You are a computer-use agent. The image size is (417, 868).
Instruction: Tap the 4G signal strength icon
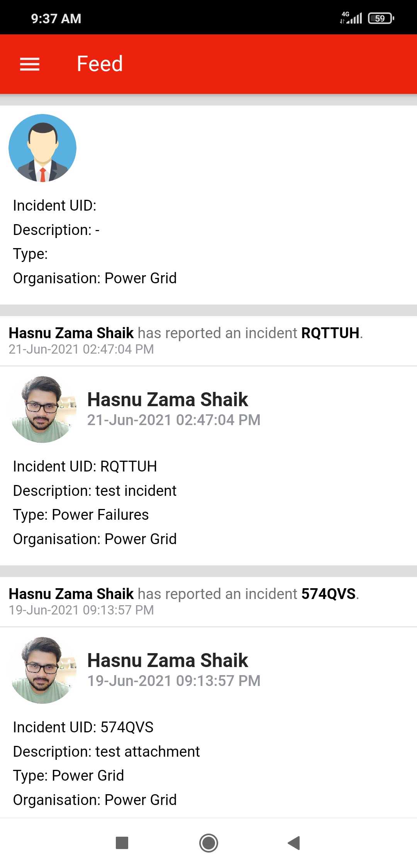351,18
